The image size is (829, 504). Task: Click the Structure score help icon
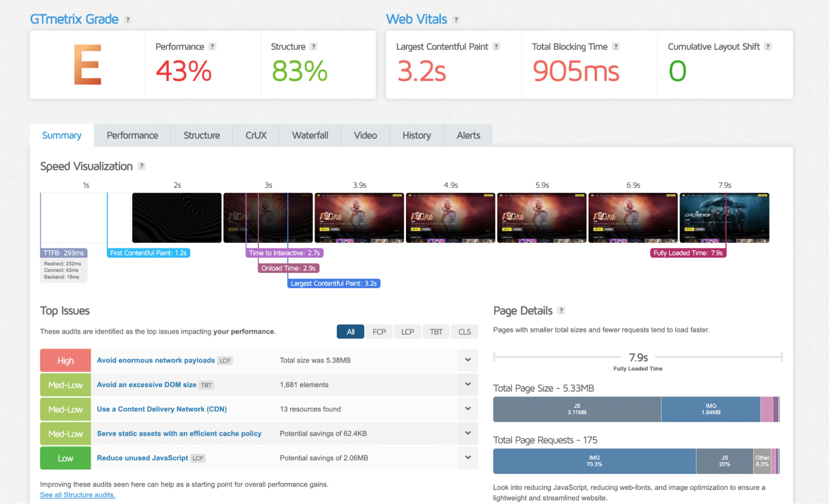(314, 46)
